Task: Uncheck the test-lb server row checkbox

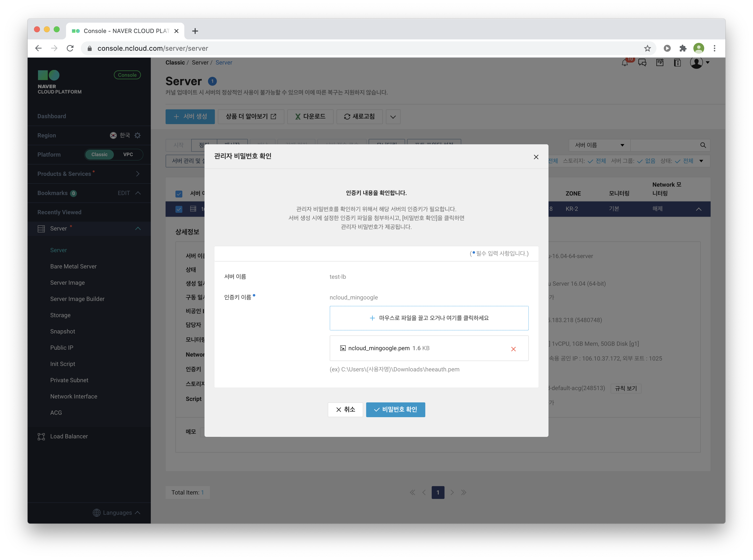Action: tap(179, 209)
